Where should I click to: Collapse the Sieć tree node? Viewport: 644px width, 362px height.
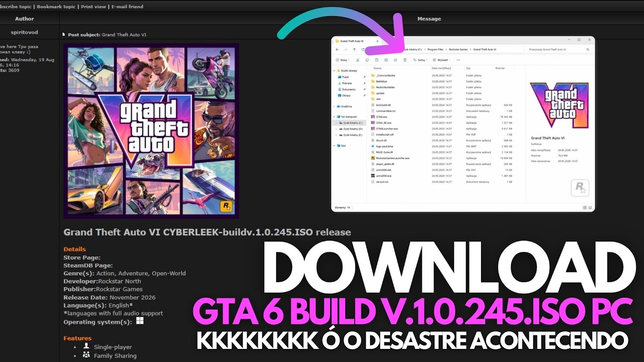pos(334,145)
